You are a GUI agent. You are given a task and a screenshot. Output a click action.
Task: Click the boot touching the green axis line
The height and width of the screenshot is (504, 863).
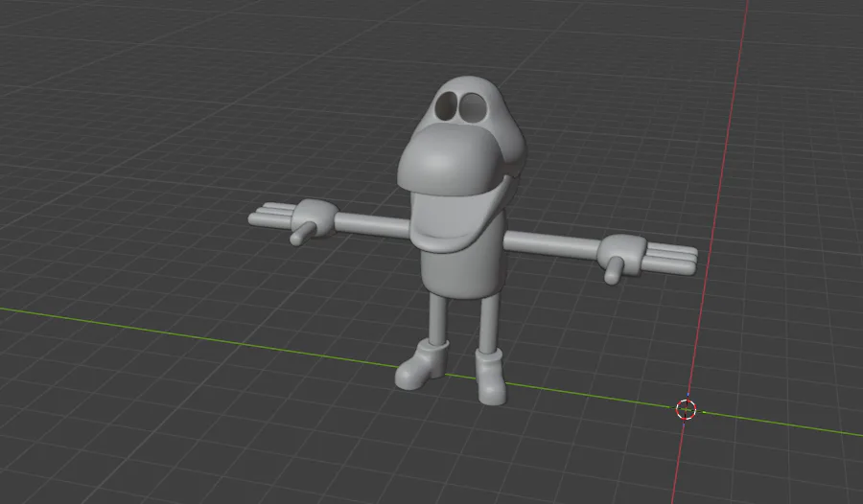click(422, 364)
